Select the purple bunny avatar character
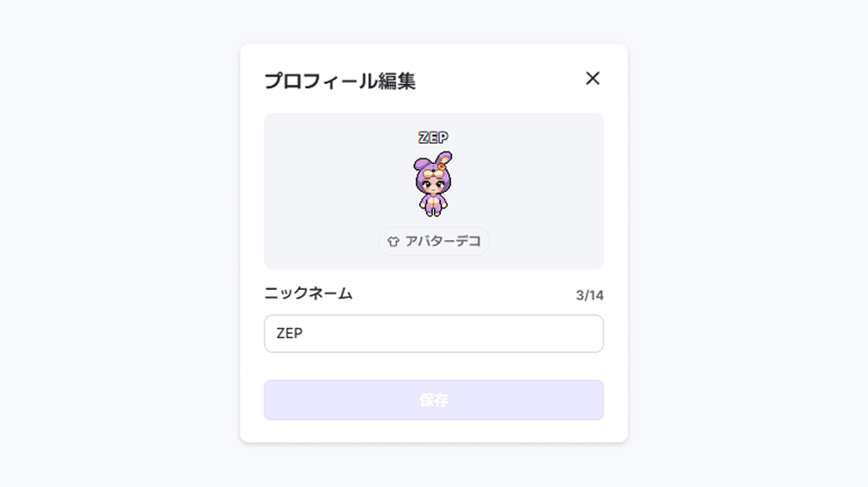Screen dimensions: 868x487 [433, 183]
